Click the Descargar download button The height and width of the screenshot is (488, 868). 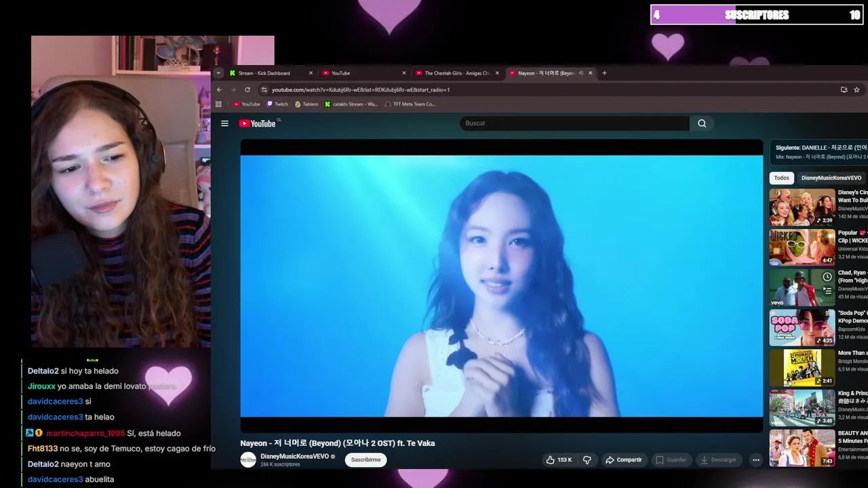pos(718,460)
